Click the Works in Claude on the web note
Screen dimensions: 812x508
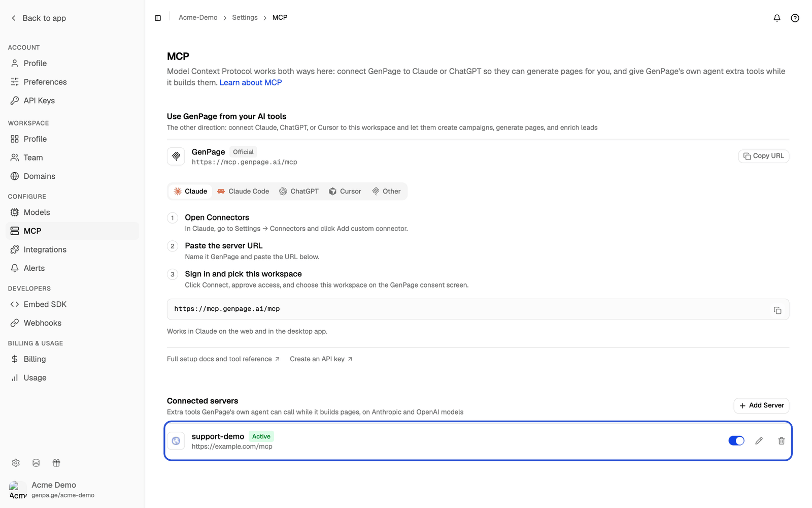tap(247, 331)
